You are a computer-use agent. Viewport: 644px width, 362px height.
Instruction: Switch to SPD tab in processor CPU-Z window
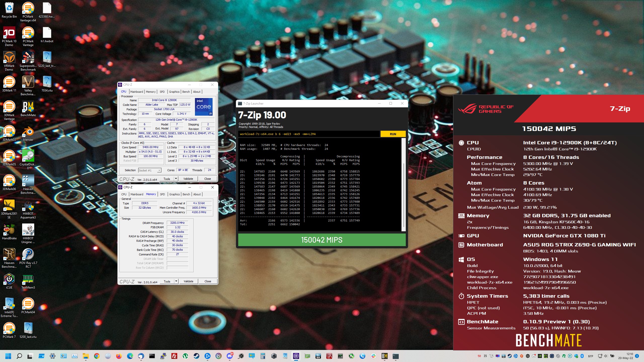click(162, 92)
